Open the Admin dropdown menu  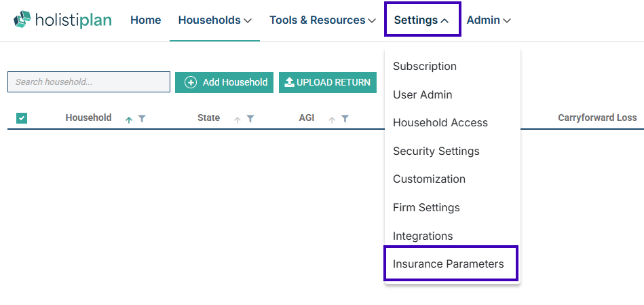click(x=489, y=20)
